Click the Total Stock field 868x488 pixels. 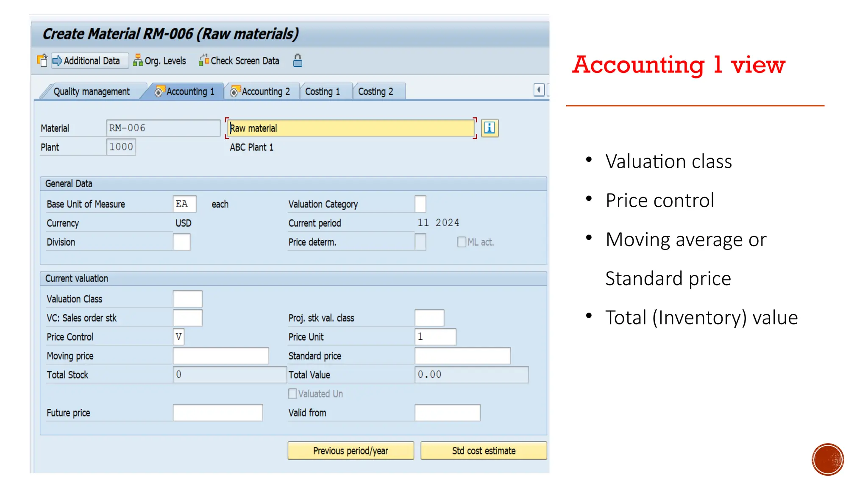click(229, 374)
